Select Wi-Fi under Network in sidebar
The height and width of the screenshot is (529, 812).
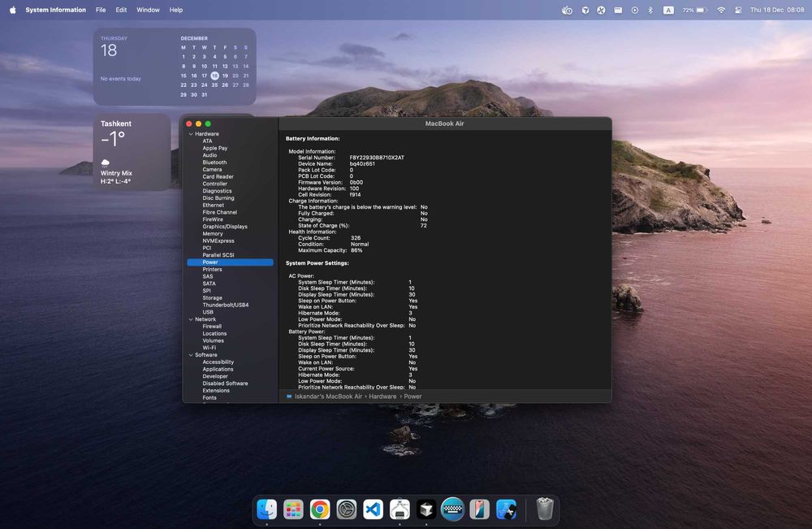(209, 348)
